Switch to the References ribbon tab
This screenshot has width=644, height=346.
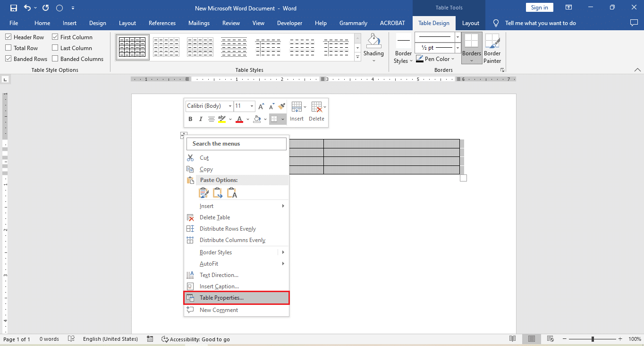click(162, 23)
